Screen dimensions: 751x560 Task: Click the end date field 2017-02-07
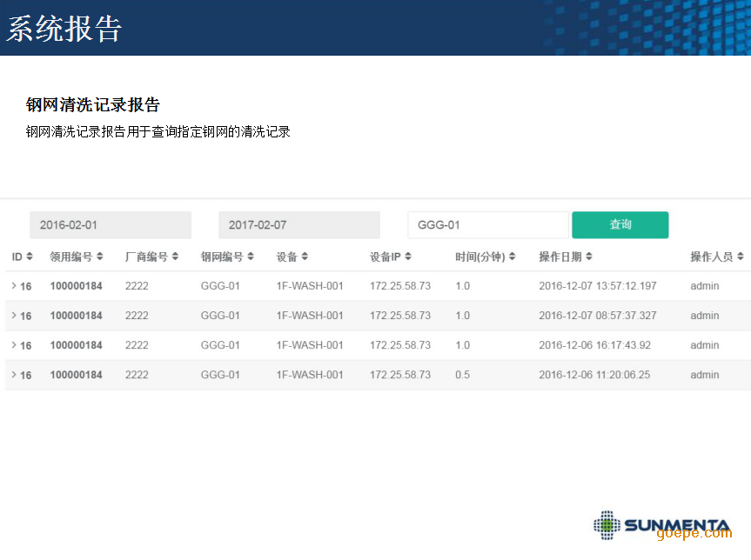pyautogui.click(x=299, y=225)
